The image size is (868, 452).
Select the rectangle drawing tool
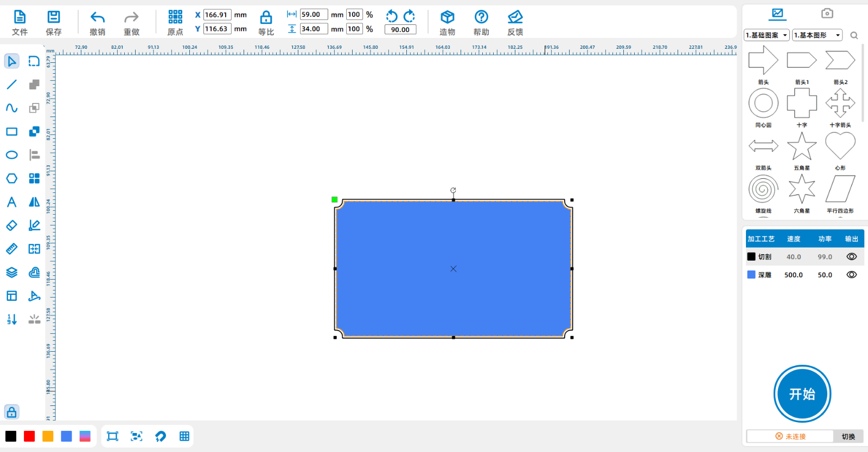[x=11, y=132]
